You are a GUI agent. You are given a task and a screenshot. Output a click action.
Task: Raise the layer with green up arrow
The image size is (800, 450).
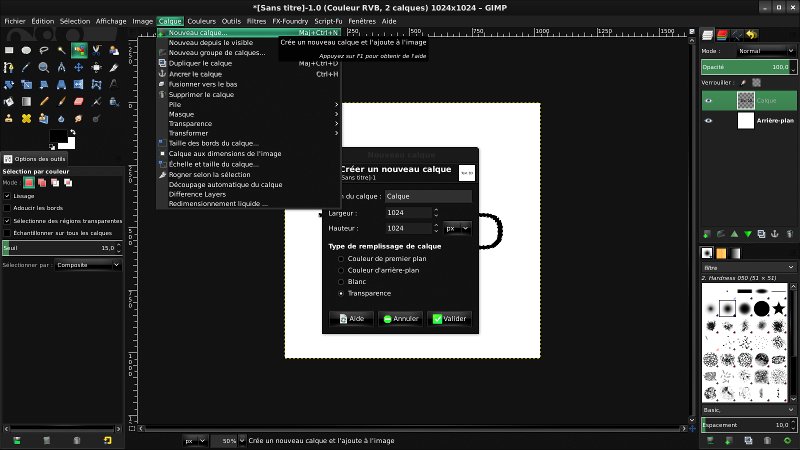click(x=734, y=234)
